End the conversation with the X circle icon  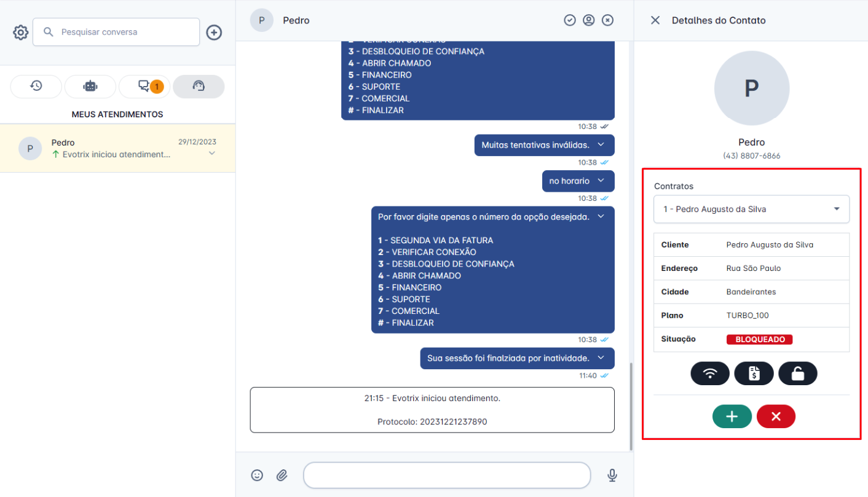point(607,20)
